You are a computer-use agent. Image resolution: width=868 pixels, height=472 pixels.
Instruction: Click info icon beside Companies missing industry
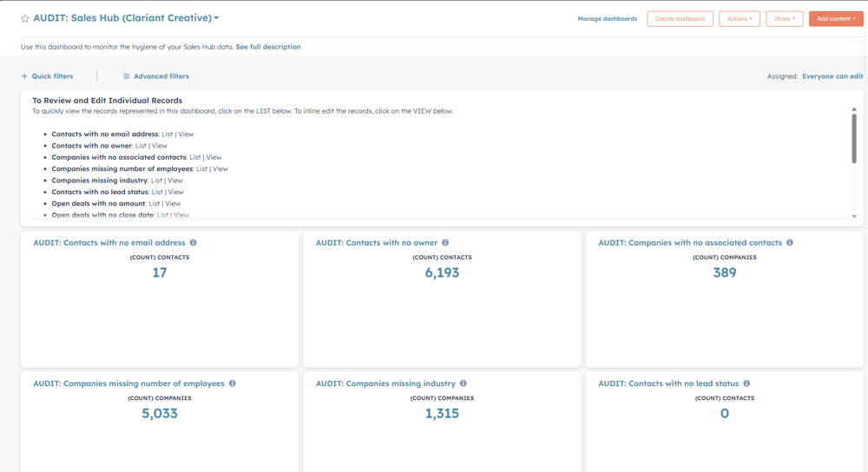(464, 383)
